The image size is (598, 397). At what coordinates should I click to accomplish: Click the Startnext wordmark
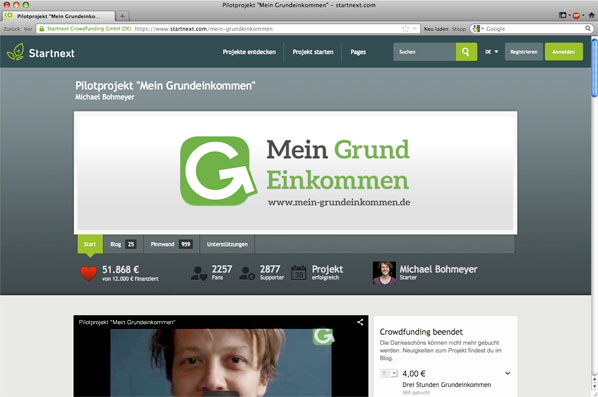52,53
